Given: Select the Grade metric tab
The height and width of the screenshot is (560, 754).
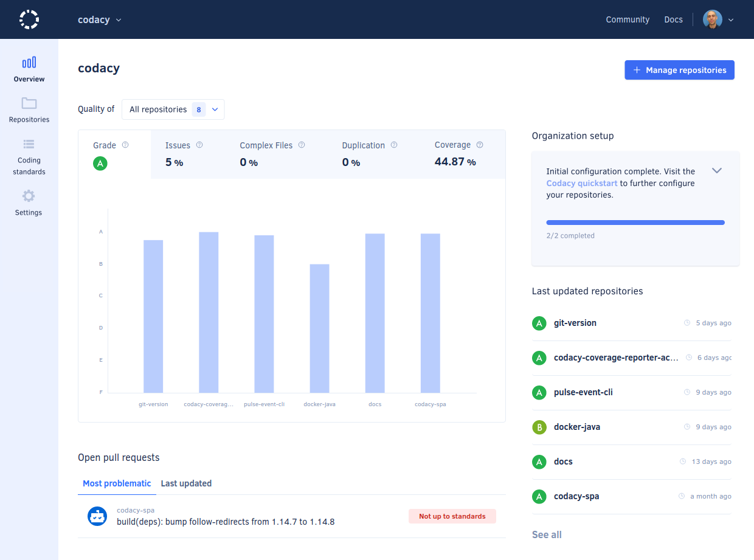Looking at the screenshot, I should (x=114, y=154).
